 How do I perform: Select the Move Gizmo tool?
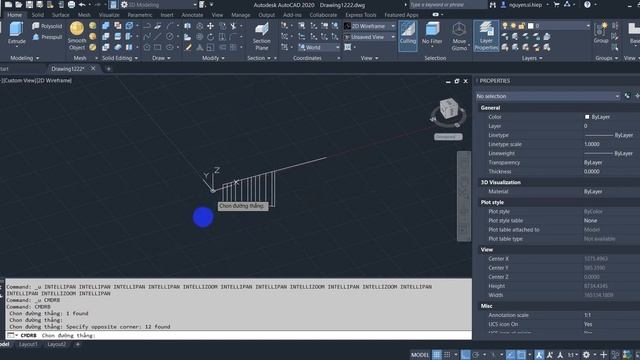pos(459,36)
